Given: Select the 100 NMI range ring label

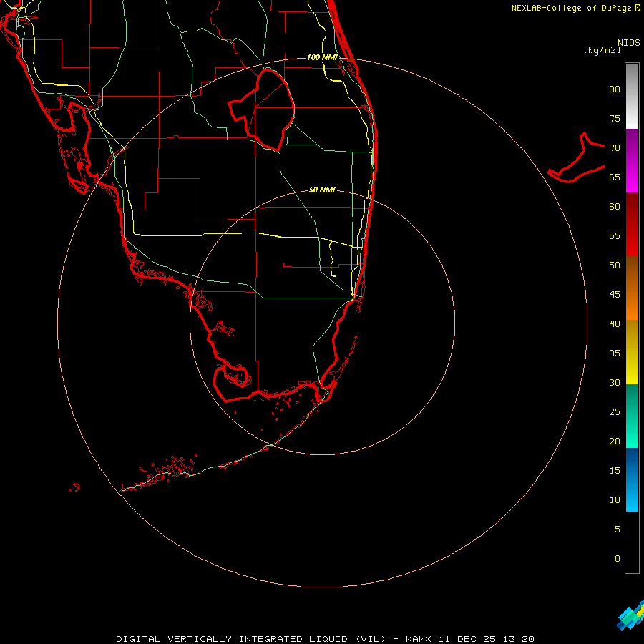Looking at the screenshot, I should click(322, 57).
